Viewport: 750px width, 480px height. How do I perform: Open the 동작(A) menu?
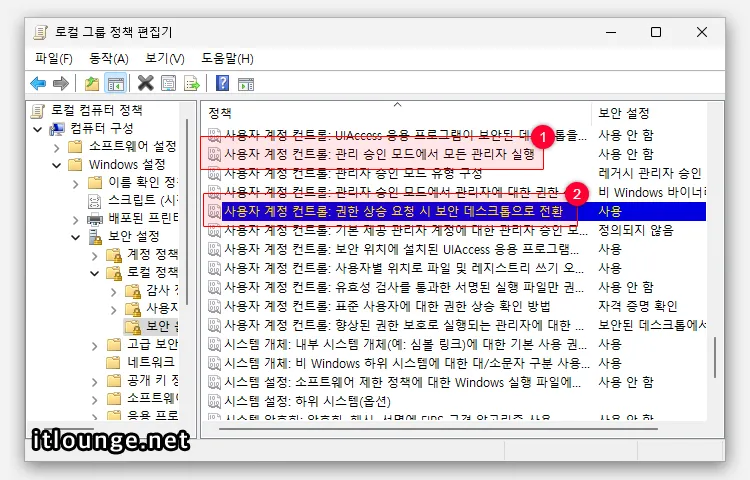[x=109, y=58]
